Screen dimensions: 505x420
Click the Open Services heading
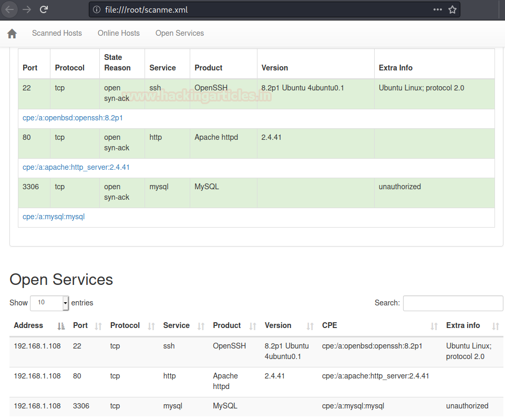point(61,280)
